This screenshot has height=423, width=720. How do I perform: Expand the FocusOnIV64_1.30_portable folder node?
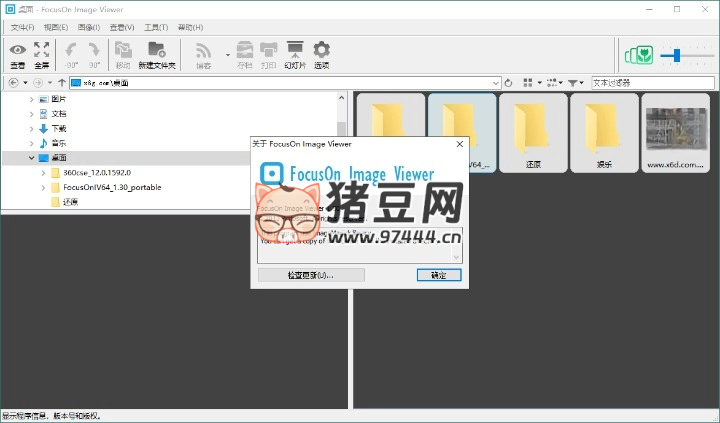coord(43,187)
